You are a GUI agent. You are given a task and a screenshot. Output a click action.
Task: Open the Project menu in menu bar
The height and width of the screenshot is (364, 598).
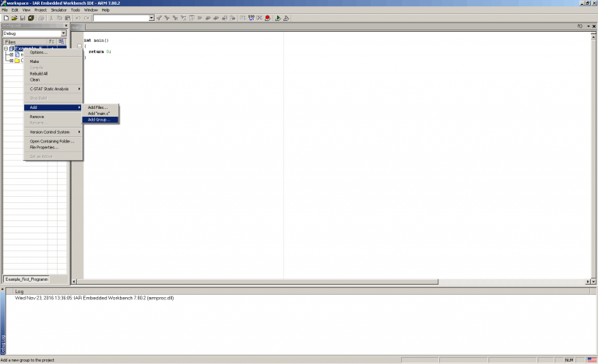click(40, 10)
